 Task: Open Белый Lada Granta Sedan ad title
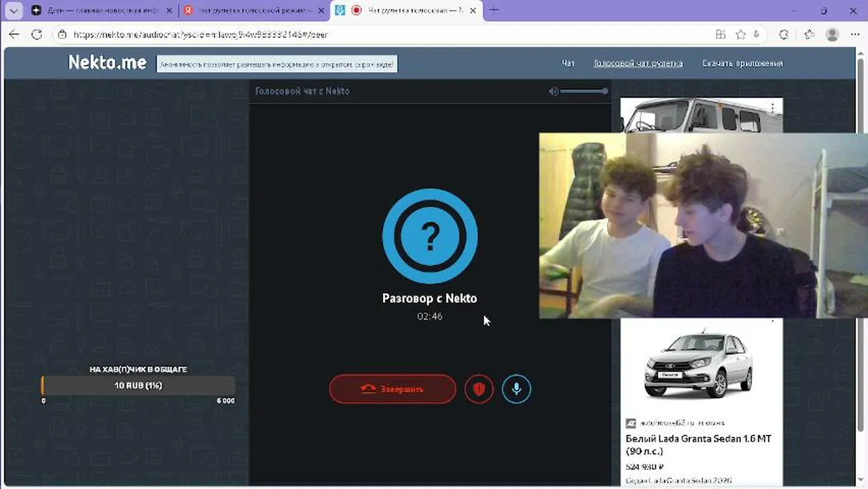click(x=699, y=445)
